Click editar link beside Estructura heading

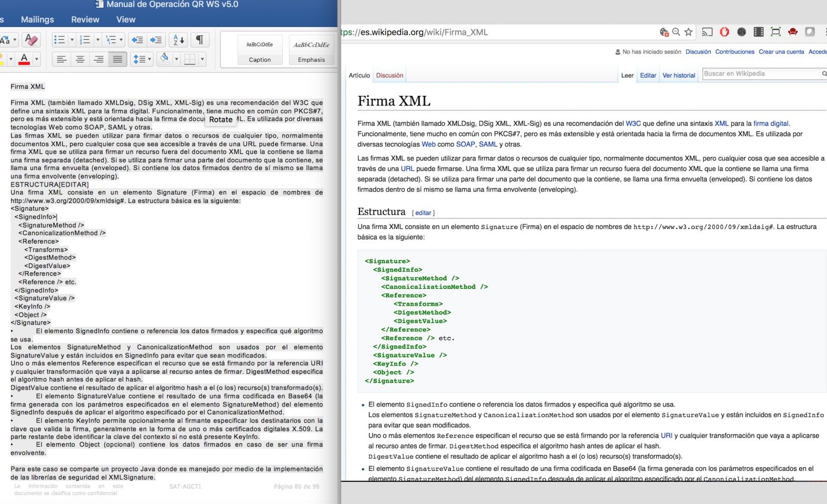(x=423, y=213)
